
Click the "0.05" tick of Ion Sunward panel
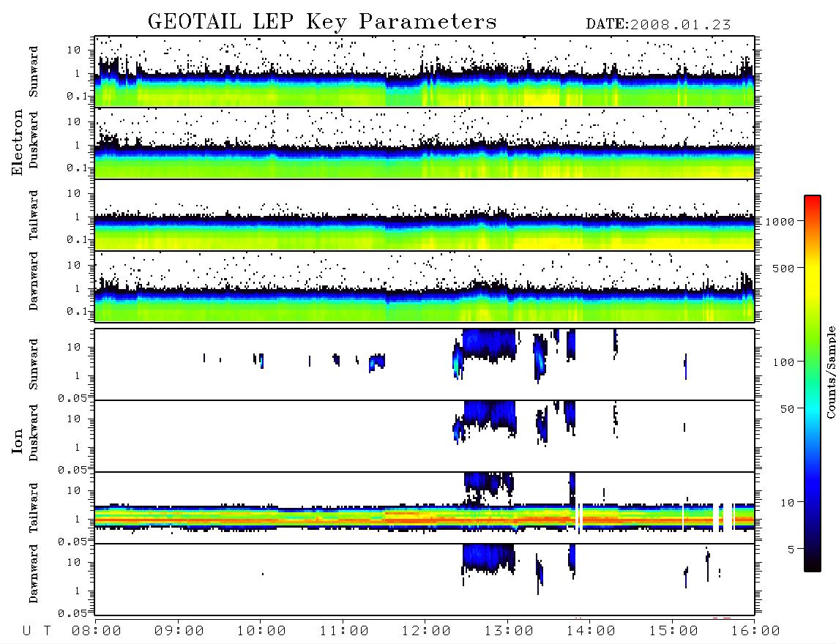coord(72,398)
